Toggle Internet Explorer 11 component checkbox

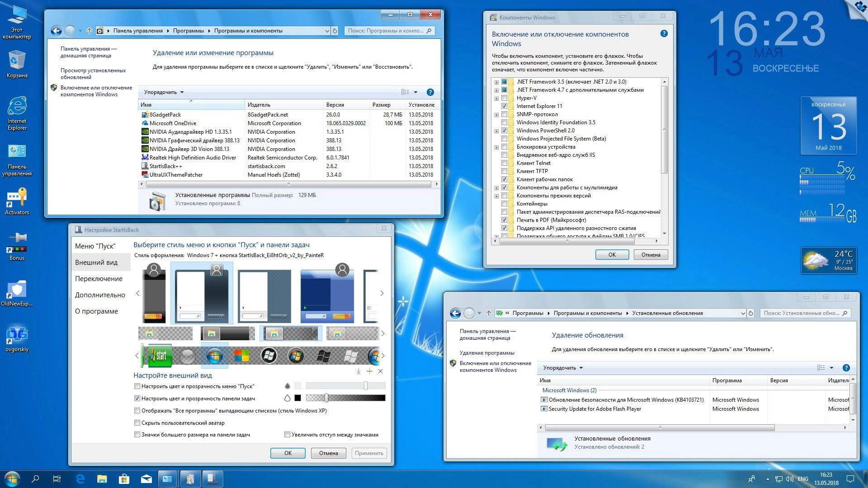505,106
